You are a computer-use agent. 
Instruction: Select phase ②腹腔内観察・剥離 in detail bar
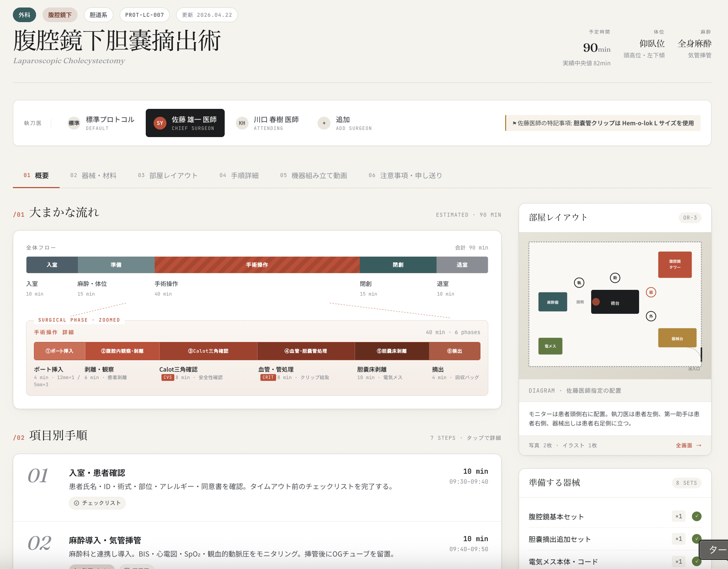[122, 351]
